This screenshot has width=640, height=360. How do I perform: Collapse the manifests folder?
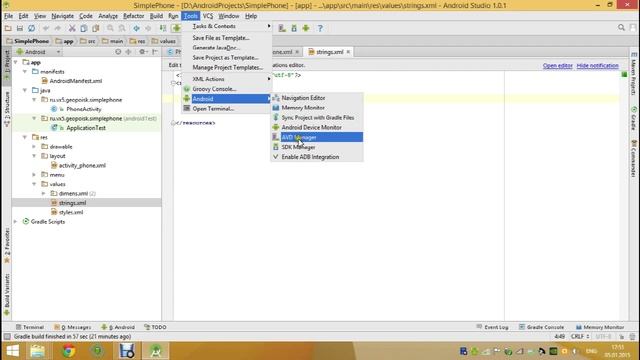(x=25, y=72)
